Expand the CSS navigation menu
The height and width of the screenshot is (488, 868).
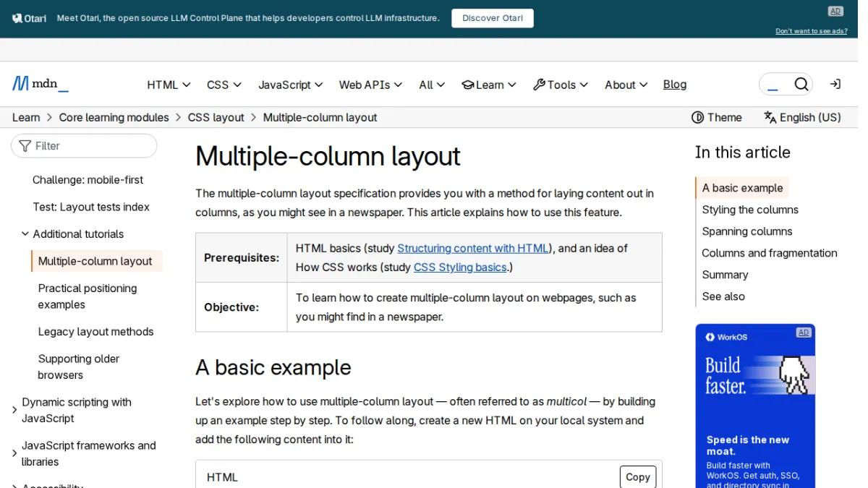pyautogui.click(x=224, y=85)
